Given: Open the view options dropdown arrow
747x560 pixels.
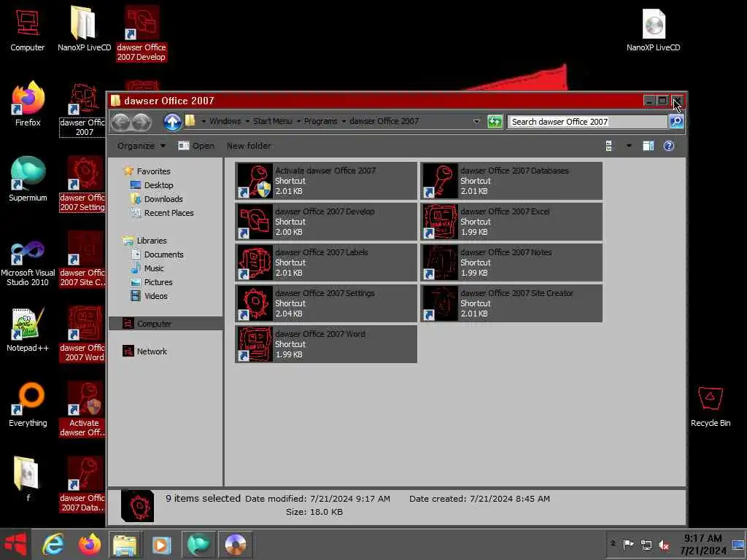Looking at the screenshot, I should pos(629,146).
